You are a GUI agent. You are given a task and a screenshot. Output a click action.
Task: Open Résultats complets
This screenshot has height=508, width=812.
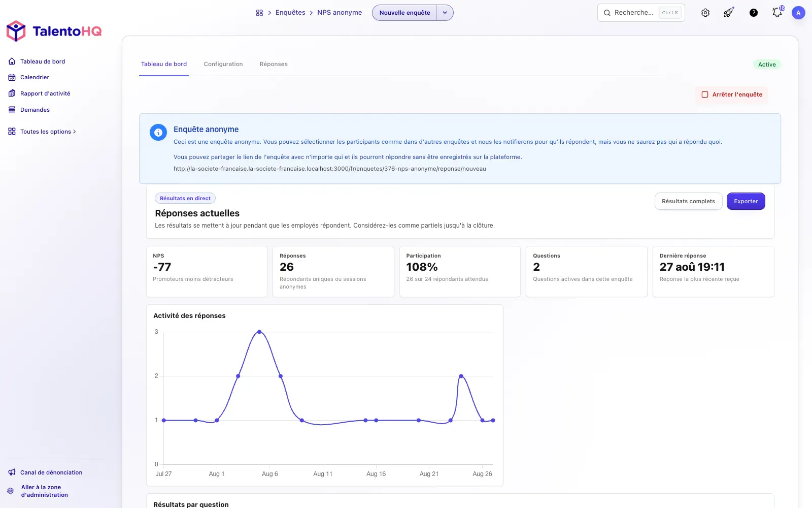coord(688,201)
